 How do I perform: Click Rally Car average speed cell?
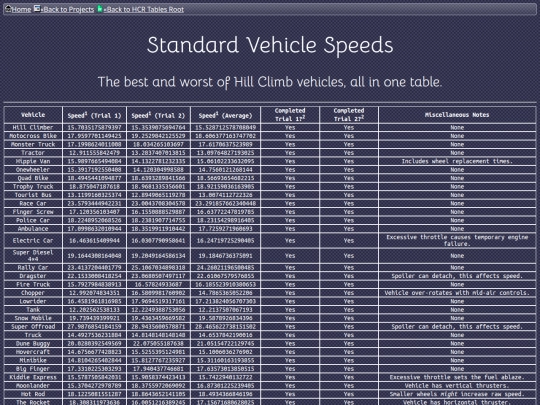225,268
